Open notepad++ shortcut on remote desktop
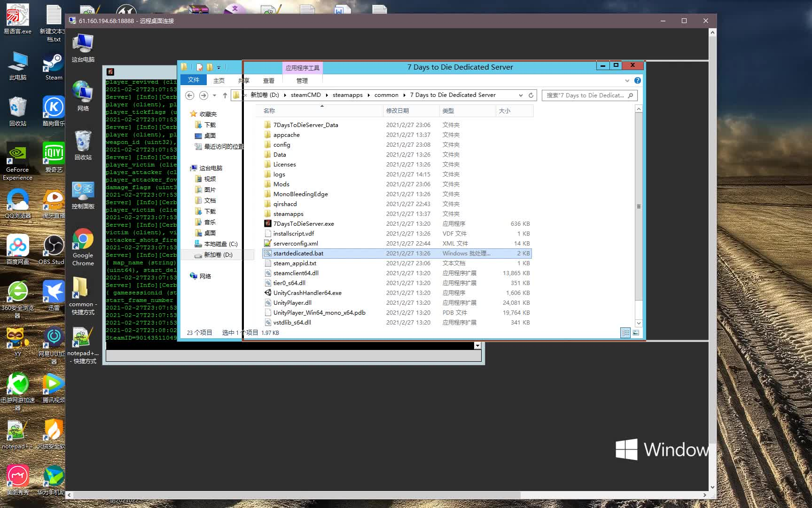Viewport: 812px width, 508px height. (x=83, y=346)
